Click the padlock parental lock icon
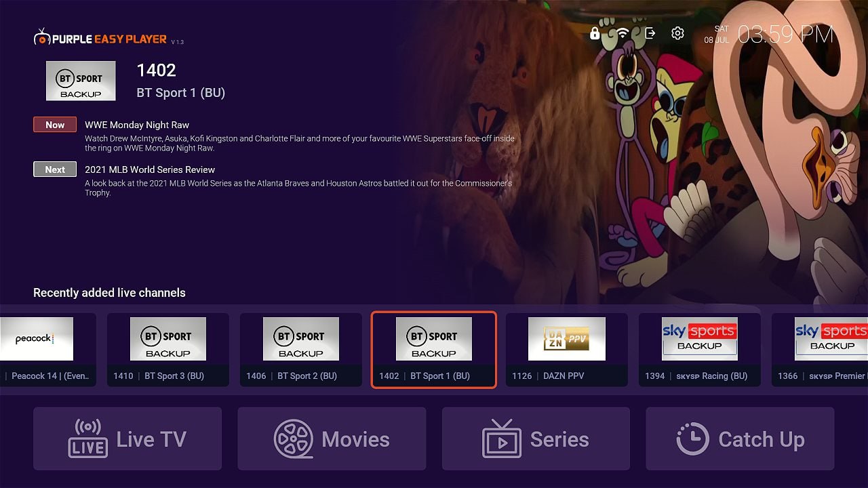868x488 pixels. click(x=595, y=33)
